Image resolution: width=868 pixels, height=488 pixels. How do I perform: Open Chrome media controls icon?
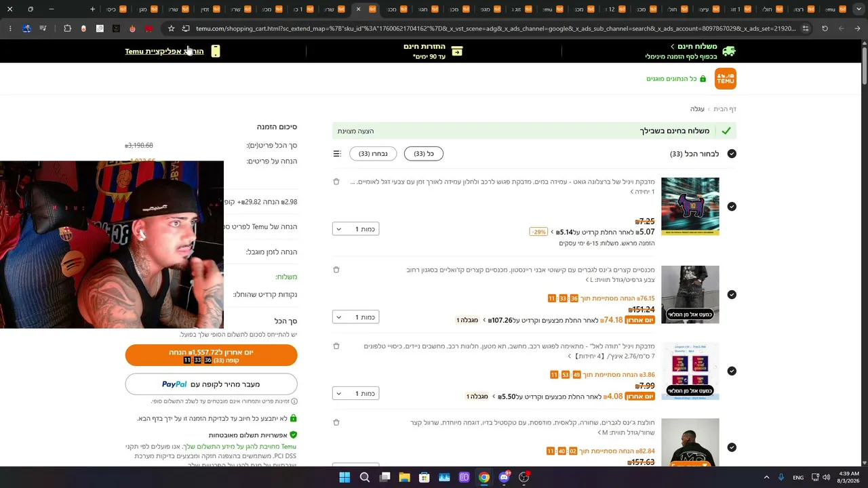43,28
